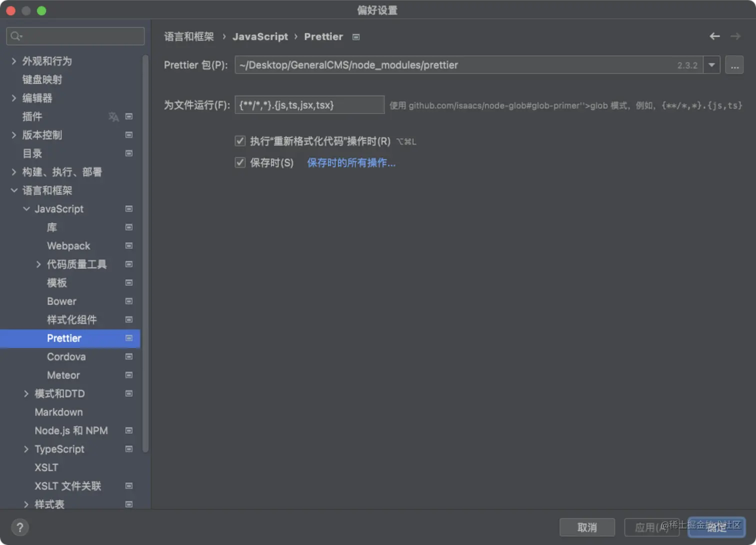756x545 pixels.
Task: Click the forward navigation arrow
Action: click(735, 36)
